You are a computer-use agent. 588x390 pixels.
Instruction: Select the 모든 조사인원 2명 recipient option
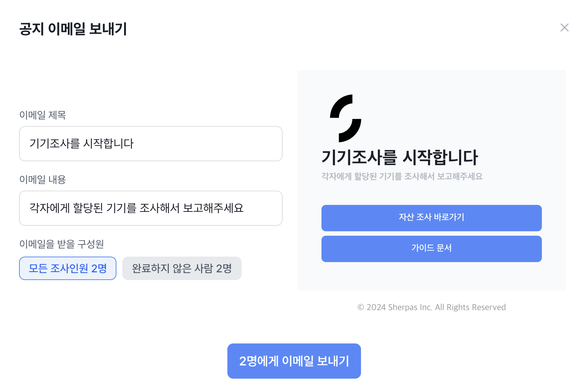pyautogui.click(x=68, y=268)
